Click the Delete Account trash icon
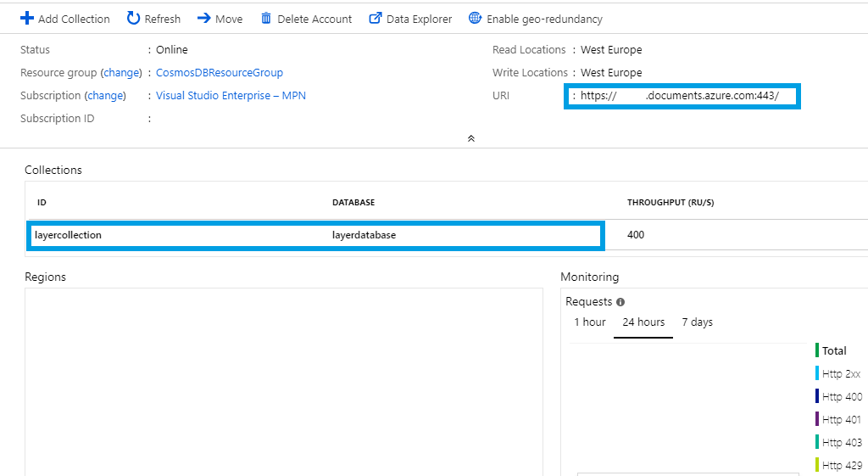Screen dimensions: 868x476 (266, 19)
